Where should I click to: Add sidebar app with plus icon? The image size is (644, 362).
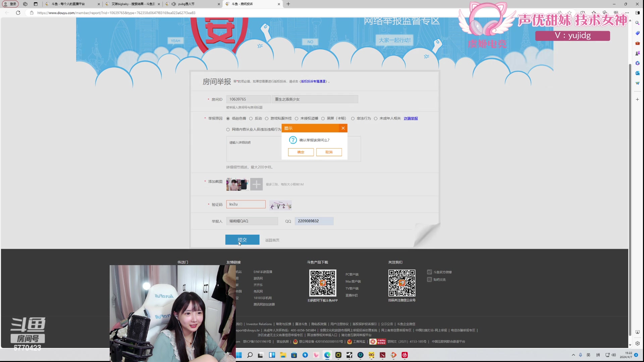(x=637, y=100)
